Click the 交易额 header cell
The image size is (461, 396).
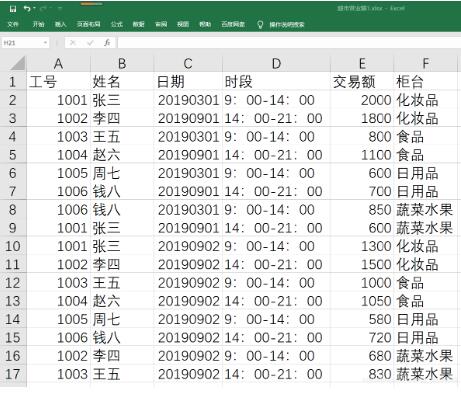click(x=362, y=81)
